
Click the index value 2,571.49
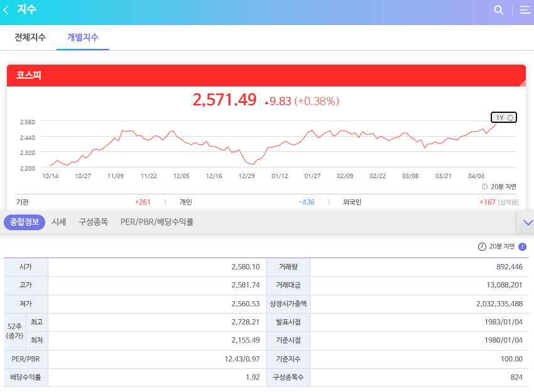click(225, 100)
